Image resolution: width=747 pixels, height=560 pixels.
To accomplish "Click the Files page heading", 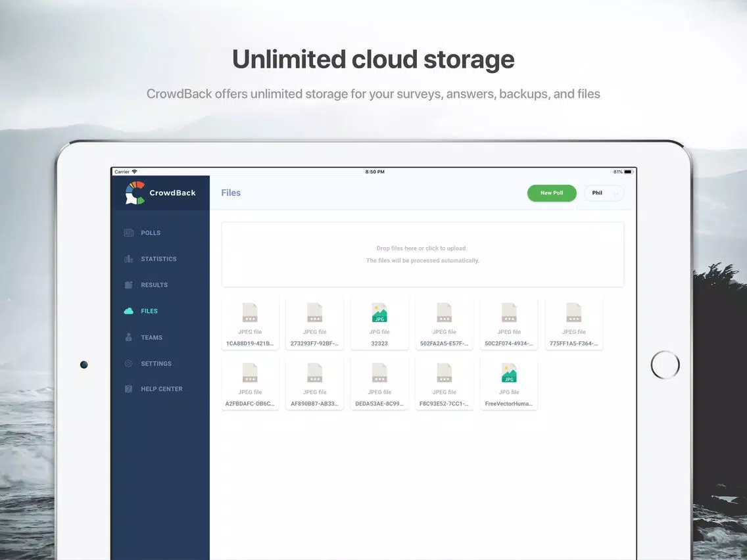I will coord(231,193).
